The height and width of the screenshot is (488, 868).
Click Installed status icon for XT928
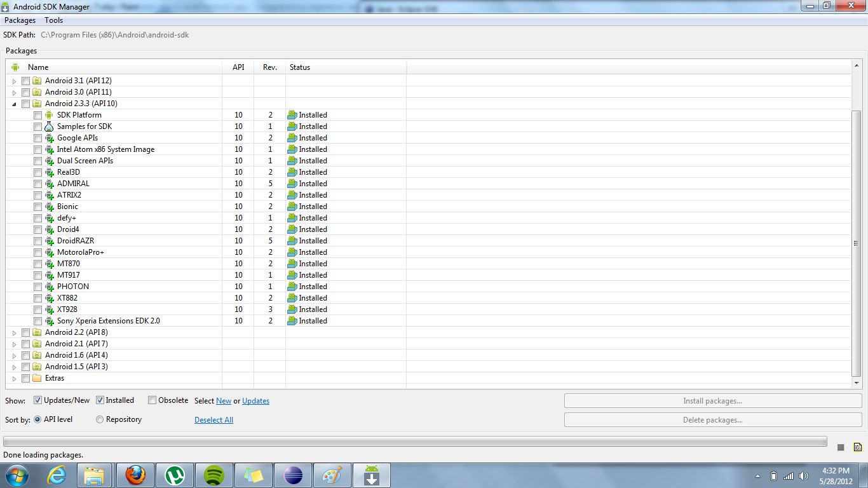pyautogui.click(x=292, y=309)
